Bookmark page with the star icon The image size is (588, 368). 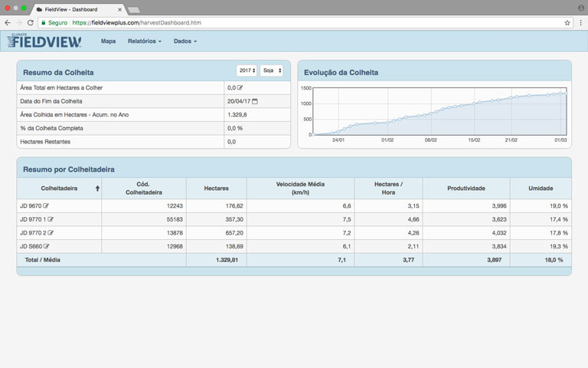point(567,22)
